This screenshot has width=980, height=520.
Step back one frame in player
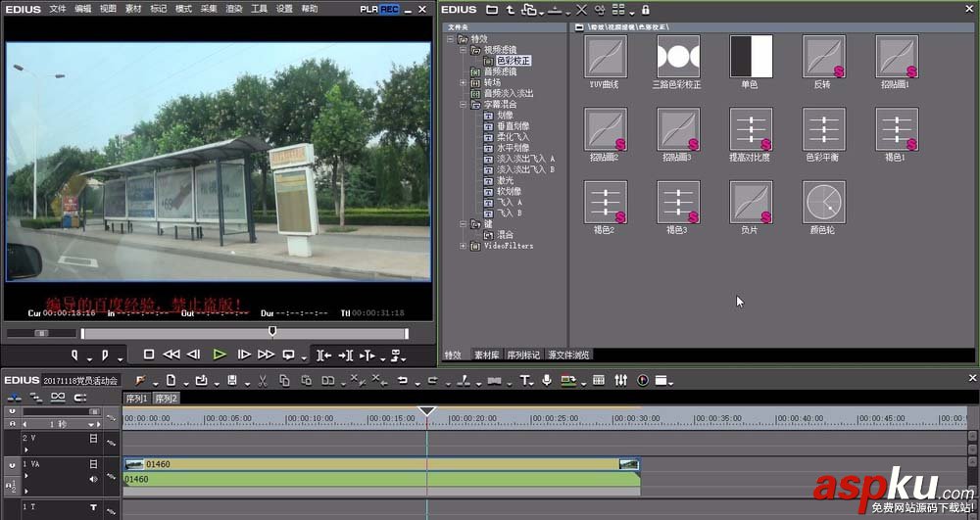pyautogui.click(x=194, y=355)
